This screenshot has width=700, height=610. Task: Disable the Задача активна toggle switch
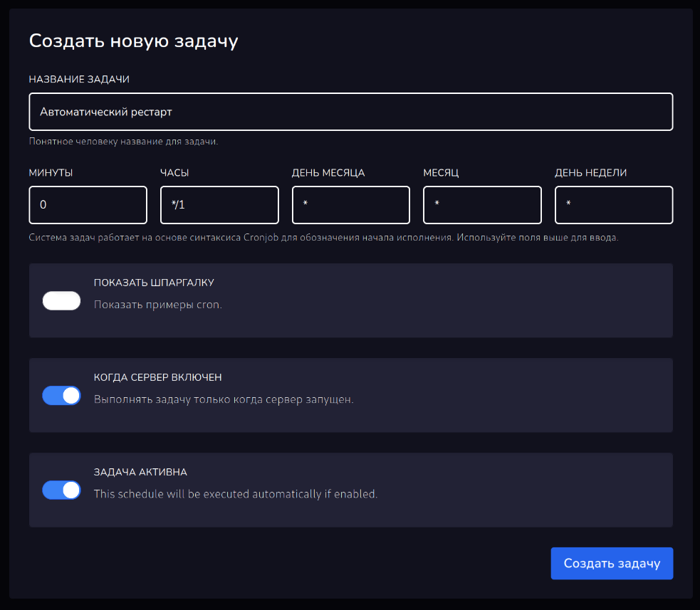[x=62, y=490]
